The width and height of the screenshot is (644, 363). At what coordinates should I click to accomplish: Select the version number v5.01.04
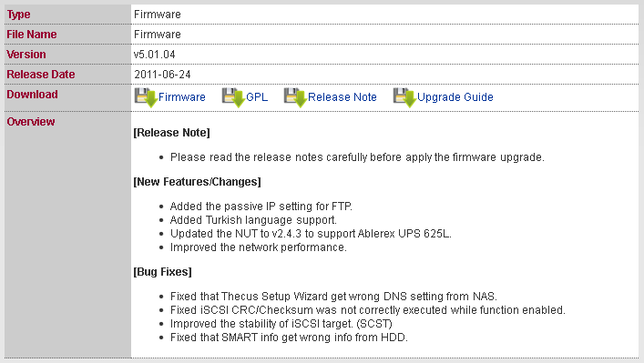tap(155, 55)
